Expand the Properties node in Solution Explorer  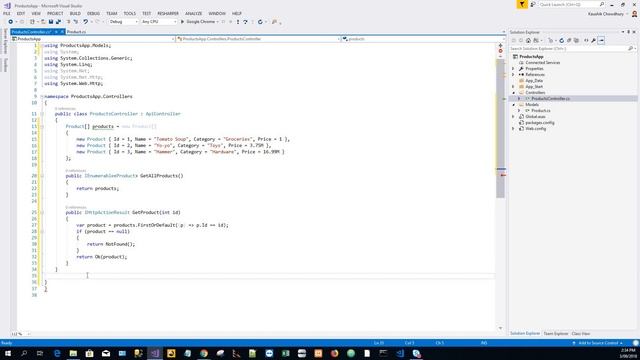click(x=513, y=69)
